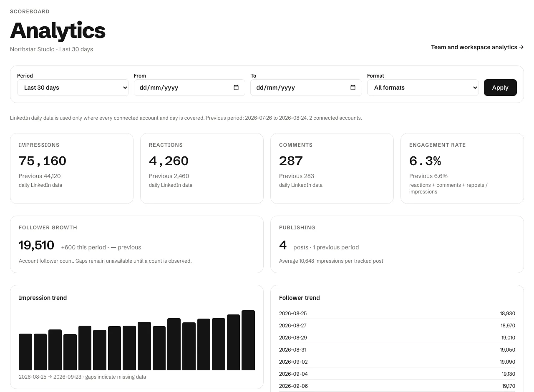Select the 2026-08-27 follower trend row
This screenshot has height=392, width=534.
[397, 326]
